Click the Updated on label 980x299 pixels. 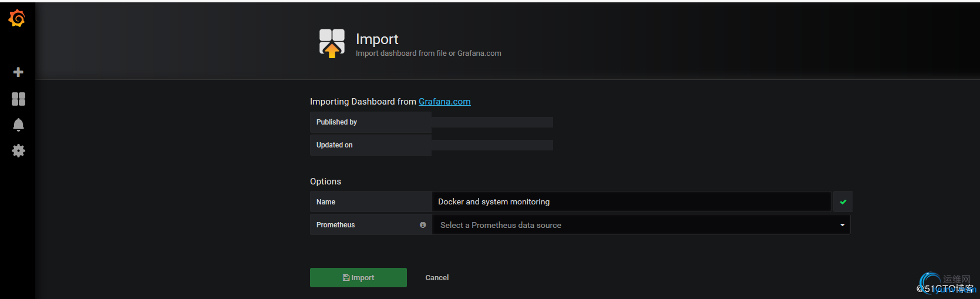[x=334, y=145]
